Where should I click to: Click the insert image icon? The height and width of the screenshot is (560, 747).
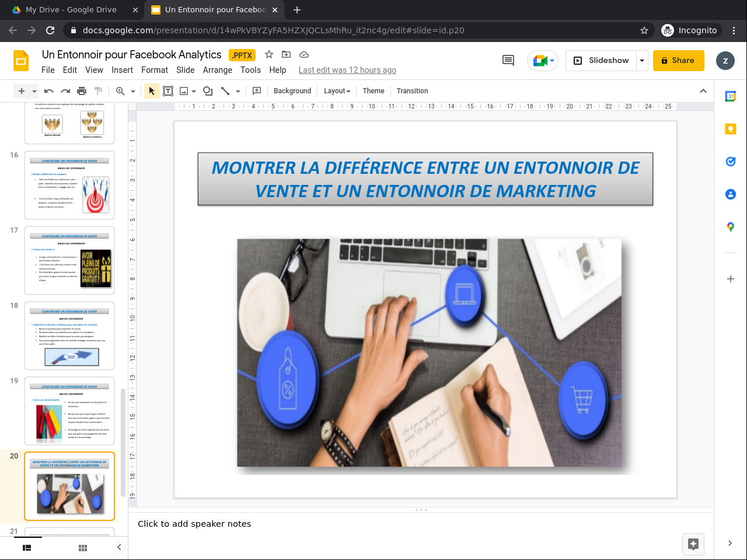click(x=184, y=91)
